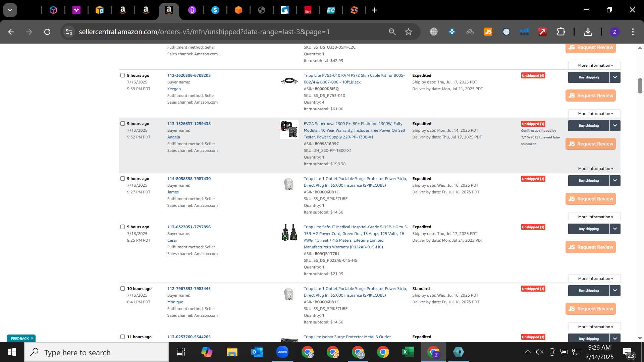Open Chrome downloads icon
This screenshot has width=644, height=362.
pos(588,32)
